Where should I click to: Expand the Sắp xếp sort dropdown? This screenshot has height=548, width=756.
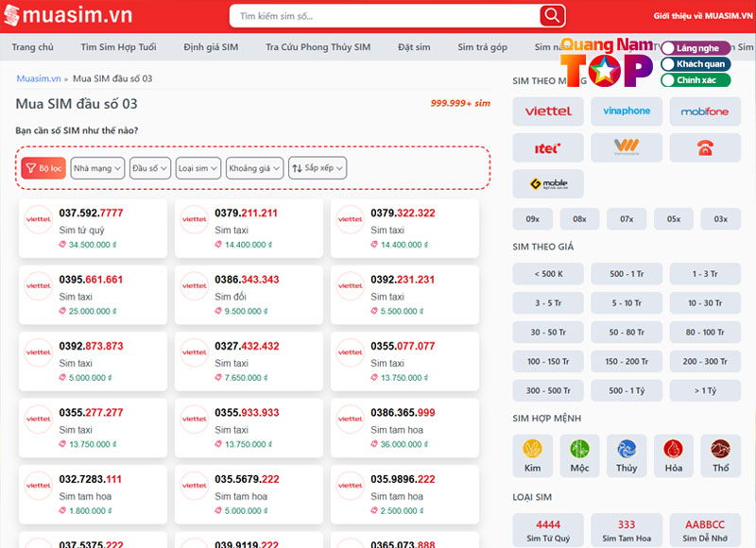[x=318, y=168]
